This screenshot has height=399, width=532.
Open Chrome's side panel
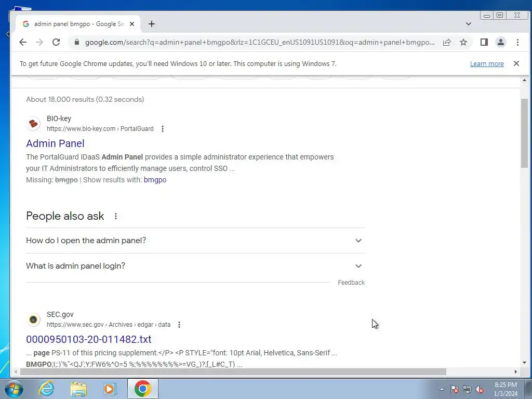(484, 42)
